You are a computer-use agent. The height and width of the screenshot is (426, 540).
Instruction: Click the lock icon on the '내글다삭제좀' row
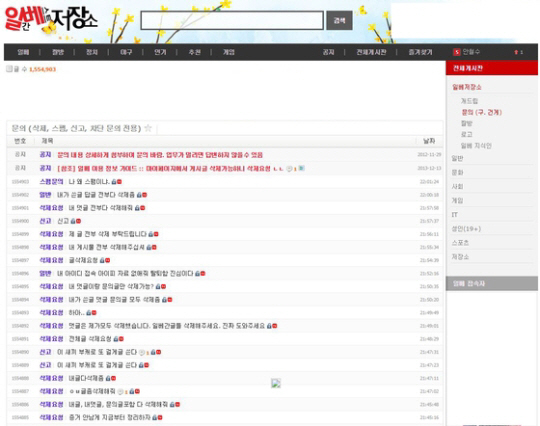108,378
